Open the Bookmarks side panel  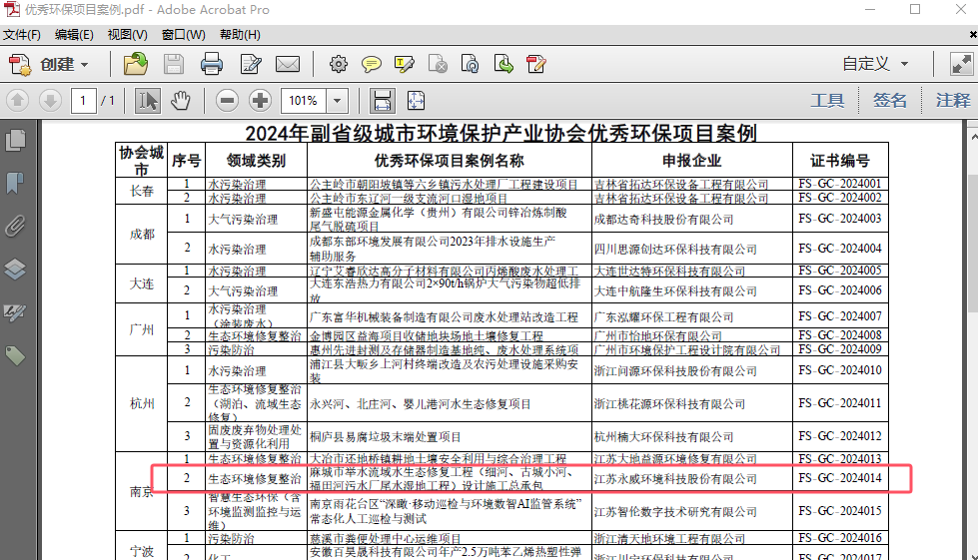tap(15, 183)
